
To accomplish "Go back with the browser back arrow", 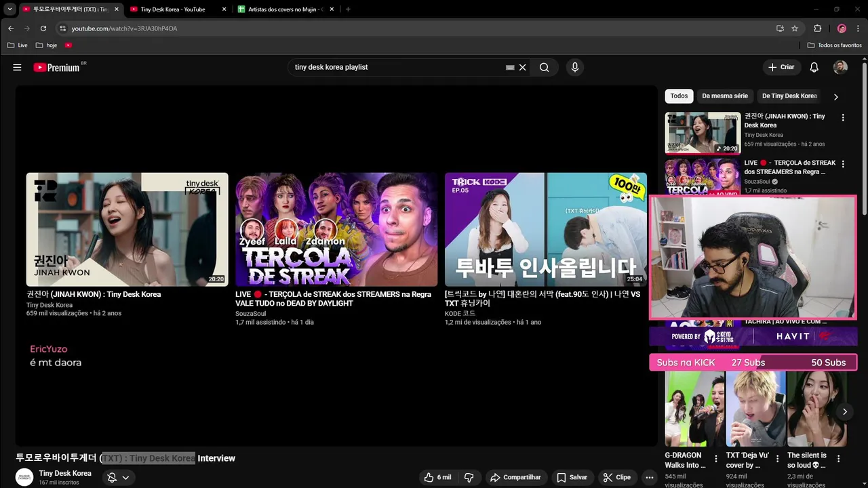I will 11,28.
